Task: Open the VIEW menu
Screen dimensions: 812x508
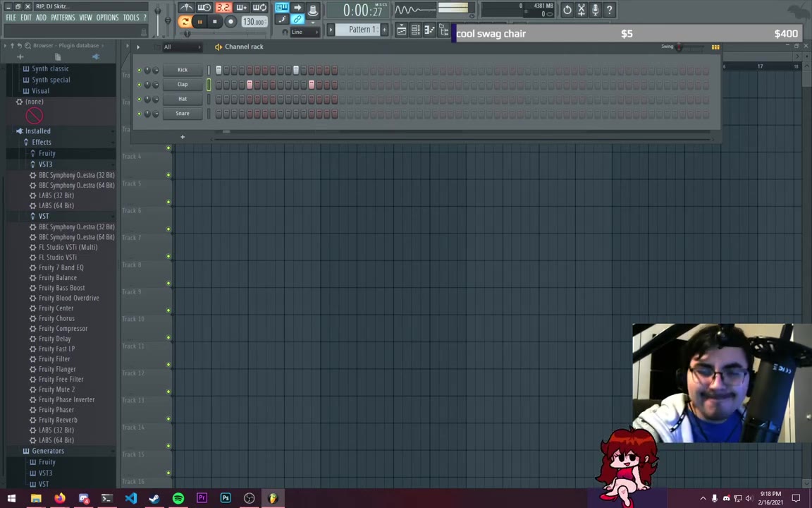Action: point(85,18)
